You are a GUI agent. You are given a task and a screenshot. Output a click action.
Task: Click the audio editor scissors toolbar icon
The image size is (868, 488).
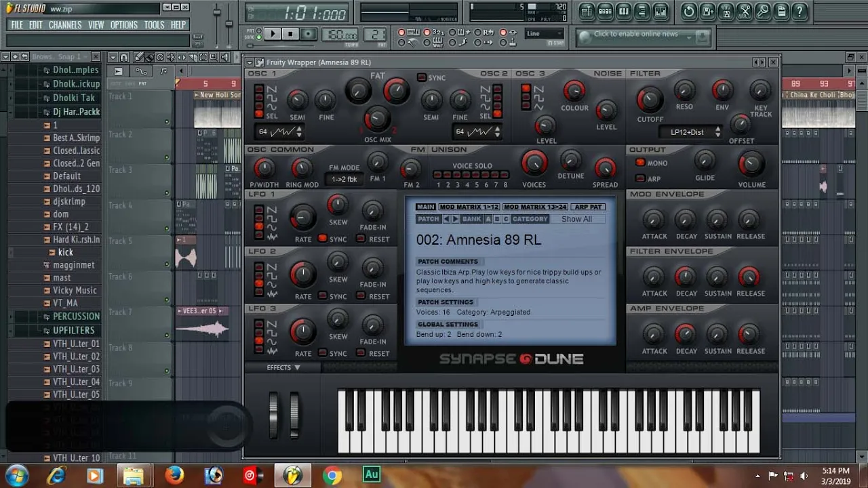tap(745, 12)
